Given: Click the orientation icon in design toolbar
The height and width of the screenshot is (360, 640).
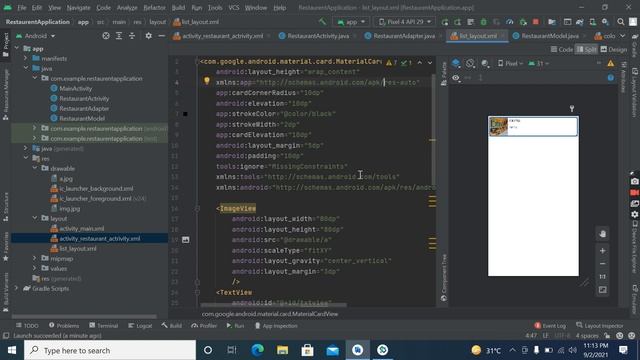Looking at the screenshot, I should [470, 63].
